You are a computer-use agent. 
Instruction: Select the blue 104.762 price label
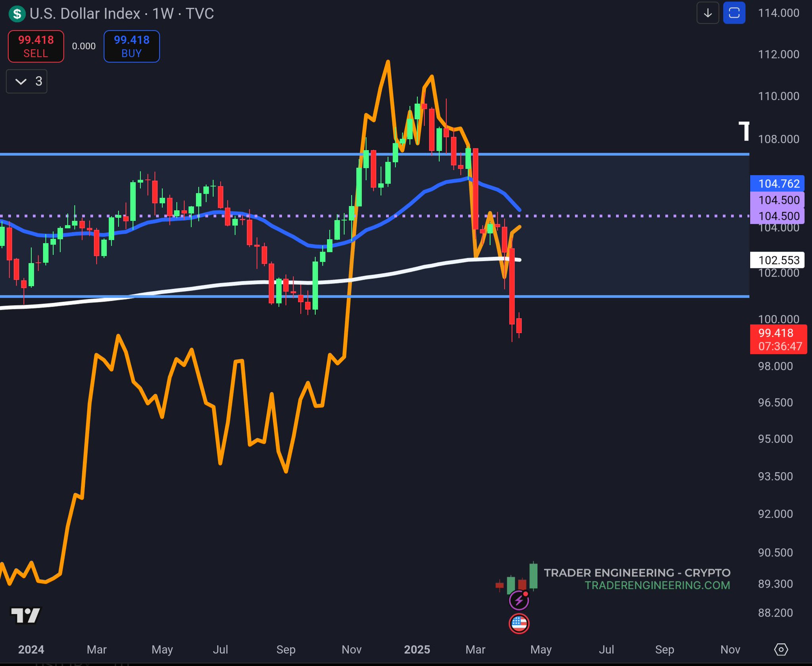(x=777, y=183)
